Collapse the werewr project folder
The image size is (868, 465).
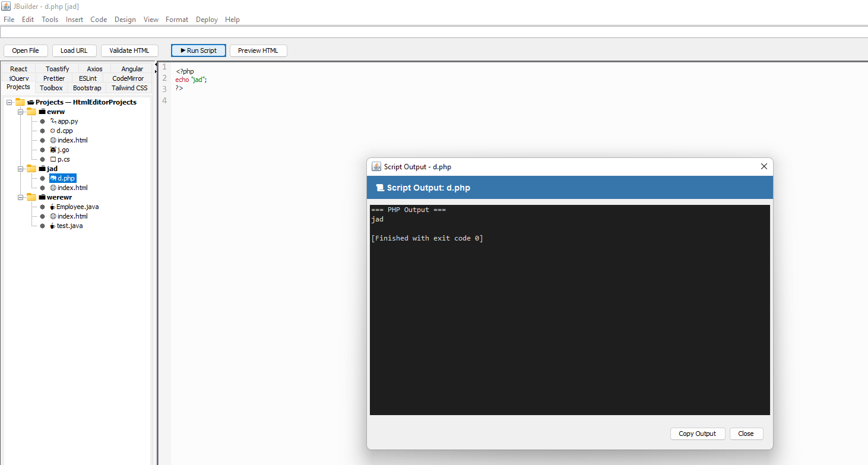tap(21, 197)
